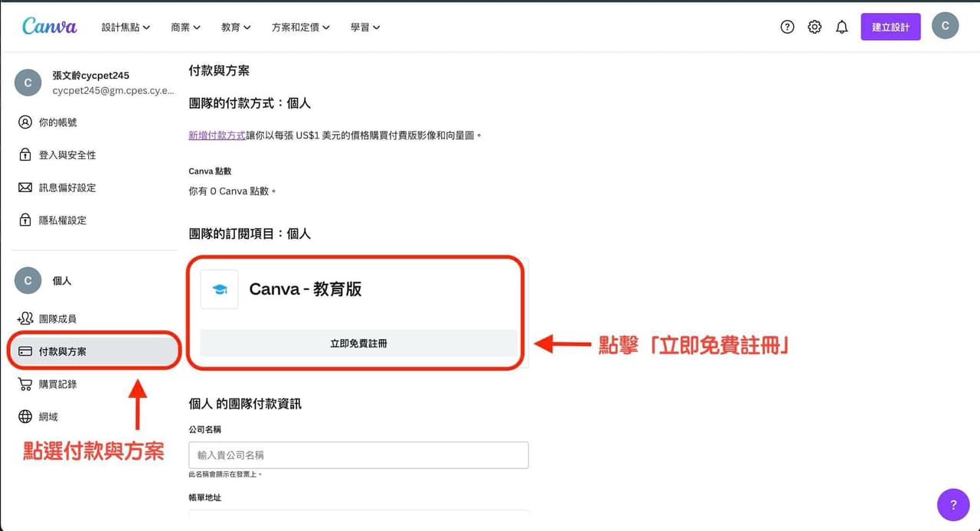This screenshot has height=531, width=980.
Task: Expand the 教育 dropdown menu
Action: (x=236, y=27)
